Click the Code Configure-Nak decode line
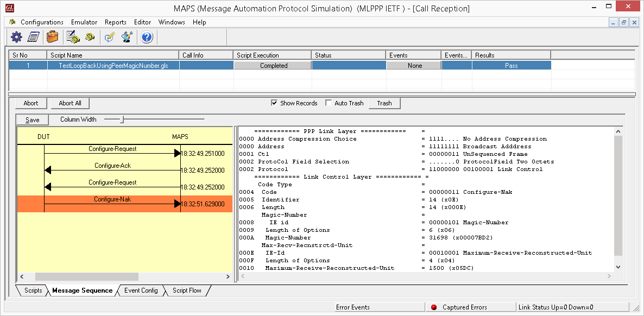Screen dimensions: 644x316 coord(376,192)
